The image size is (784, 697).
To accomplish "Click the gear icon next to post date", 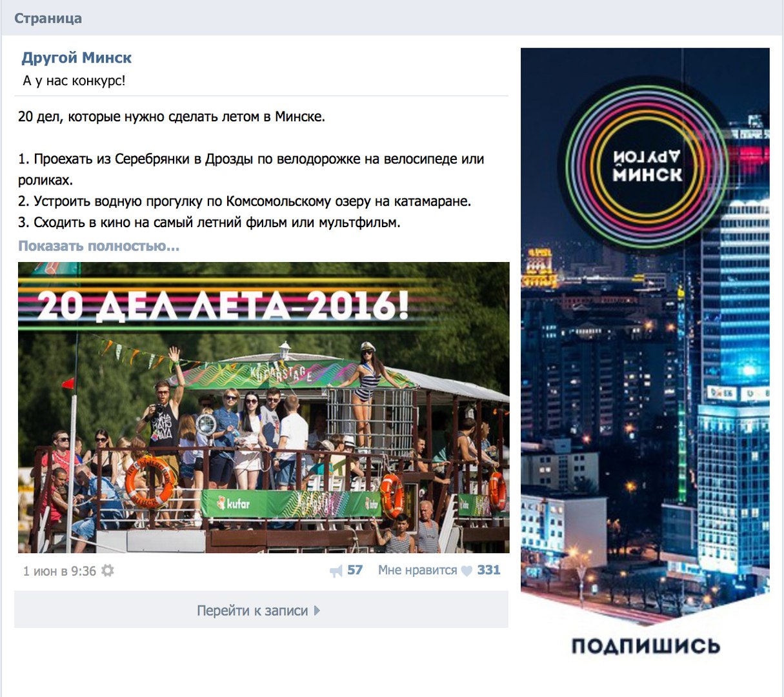I will tap(108, 571).
